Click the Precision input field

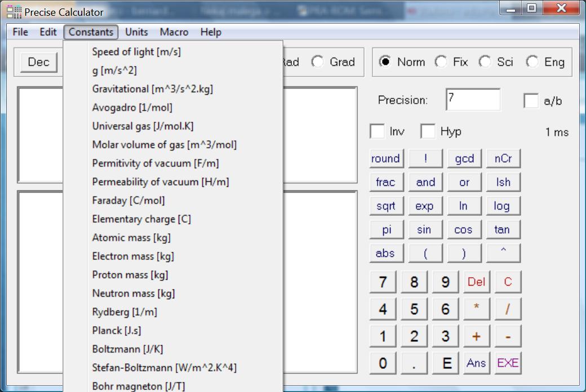[x=472, y=100]
